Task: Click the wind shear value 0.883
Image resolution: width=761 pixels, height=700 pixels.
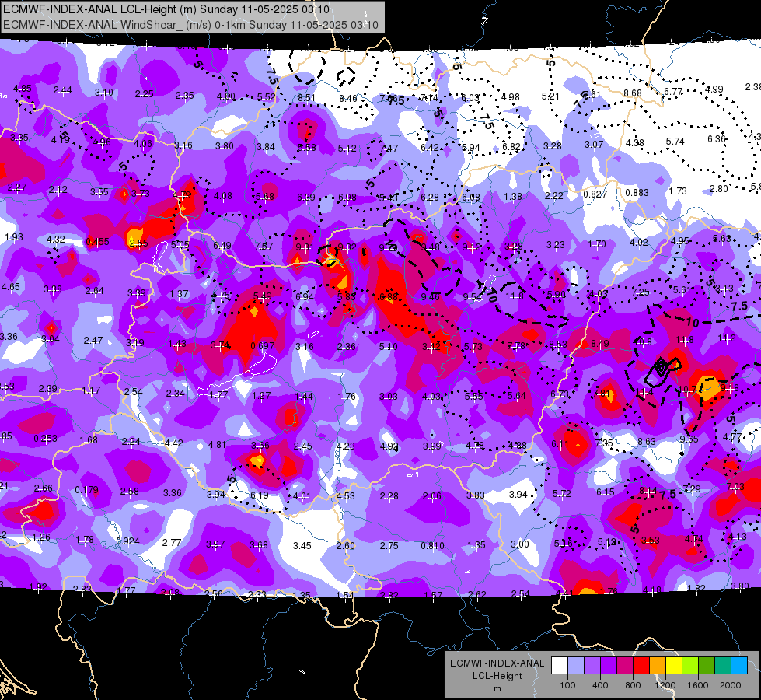Action: point(637,192)
